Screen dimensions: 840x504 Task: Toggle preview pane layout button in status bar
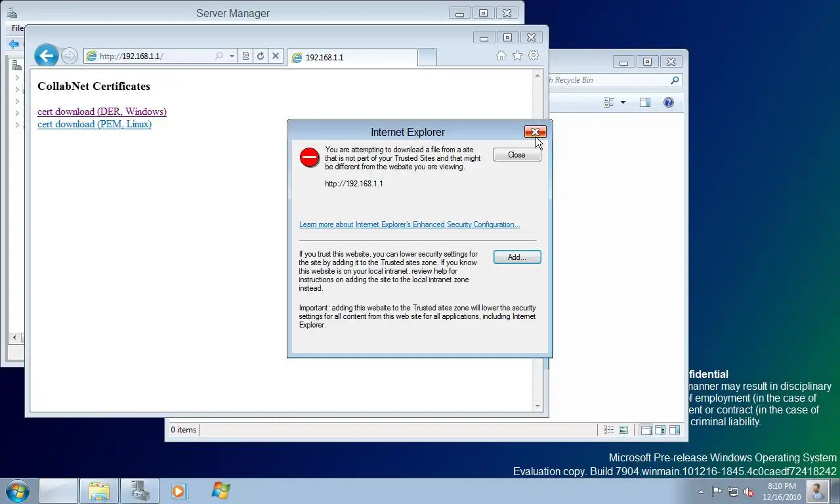click(x=675, y=430)
